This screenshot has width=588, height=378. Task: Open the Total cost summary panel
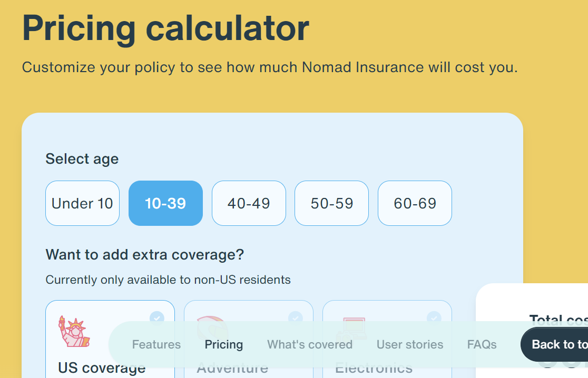click(532, 331)
